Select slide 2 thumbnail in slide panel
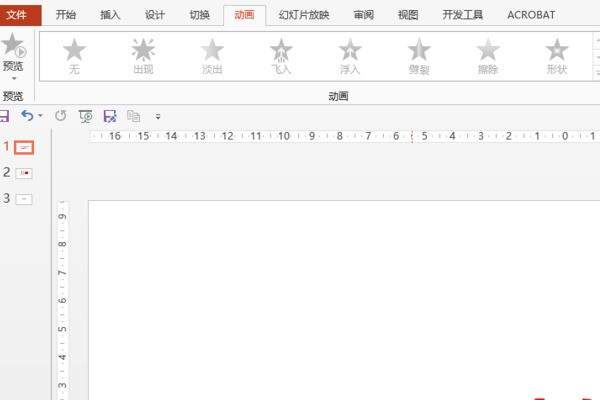The width and height of the screenshot is (600, 400). [25, 173]
